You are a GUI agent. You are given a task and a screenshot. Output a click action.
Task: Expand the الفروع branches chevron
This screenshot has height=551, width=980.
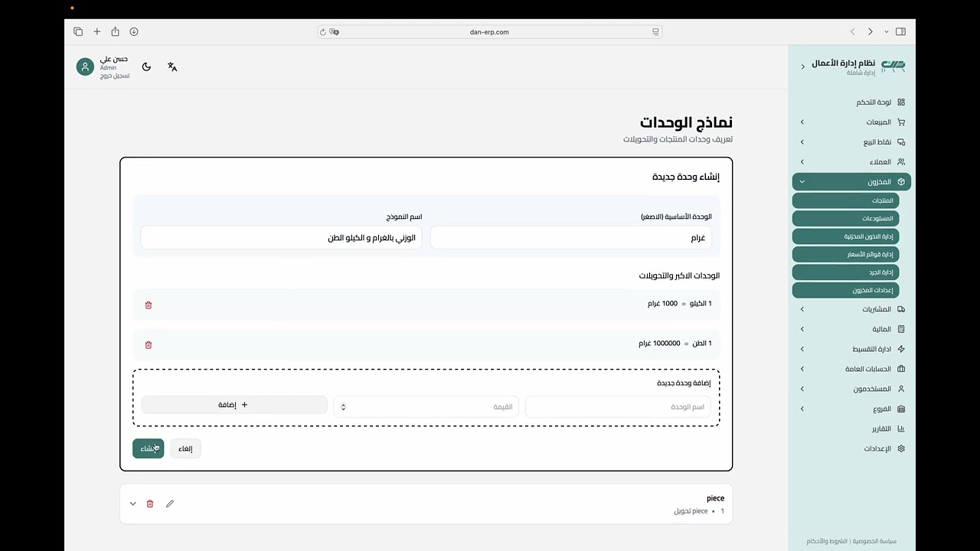coord(802,409)
